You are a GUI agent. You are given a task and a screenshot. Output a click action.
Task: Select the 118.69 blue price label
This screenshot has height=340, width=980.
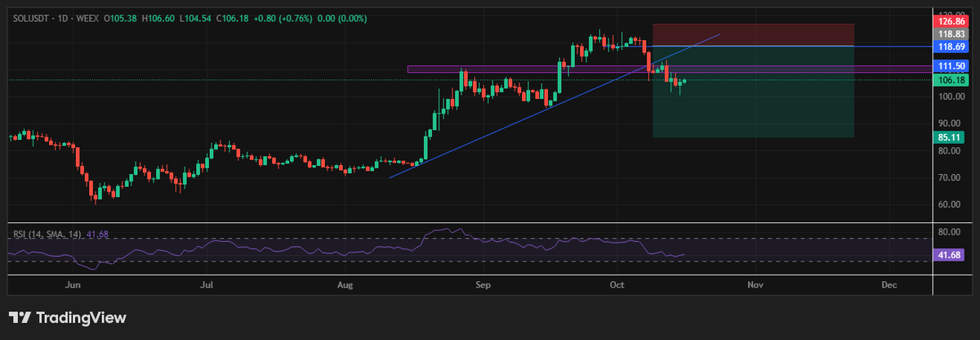(952, 47)
